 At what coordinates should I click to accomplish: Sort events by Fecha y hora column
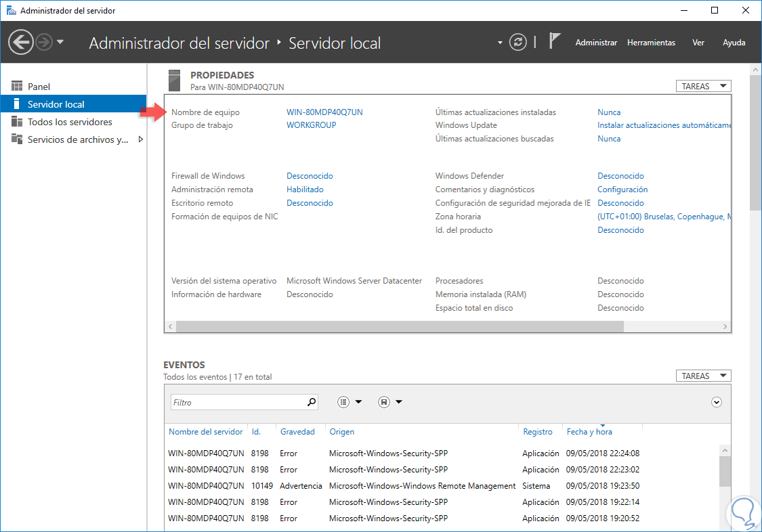pos(589,432)
